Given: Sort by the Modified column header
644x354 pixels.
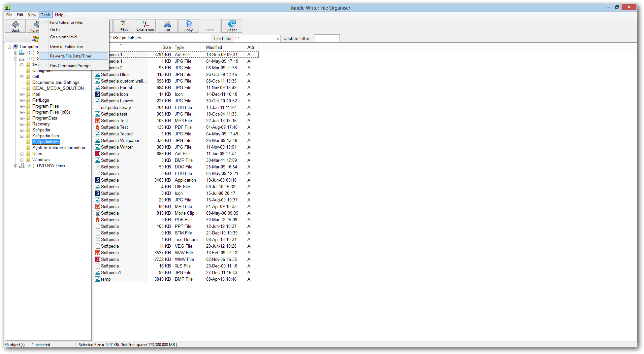Looking at the screenshot, I should [225, 48].
